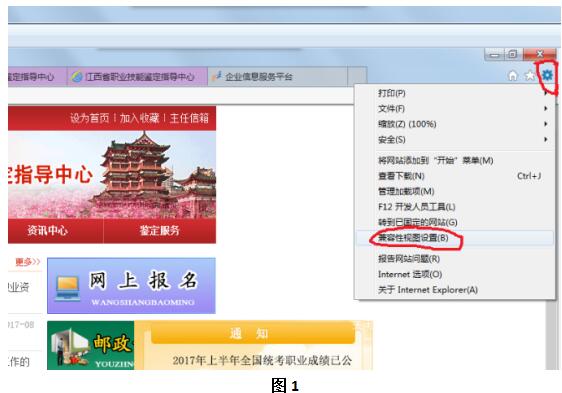Screen dimensions: 562x393
Task: Open the Favorites star icon
Action: [x=529, y=76]
